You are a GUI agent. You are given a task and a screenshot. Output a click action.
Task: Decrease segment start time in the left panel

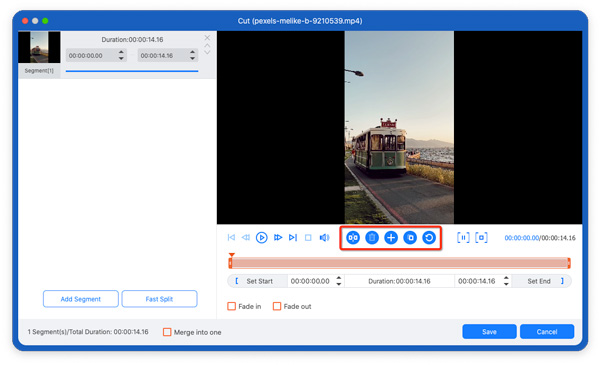click(121, 59)
